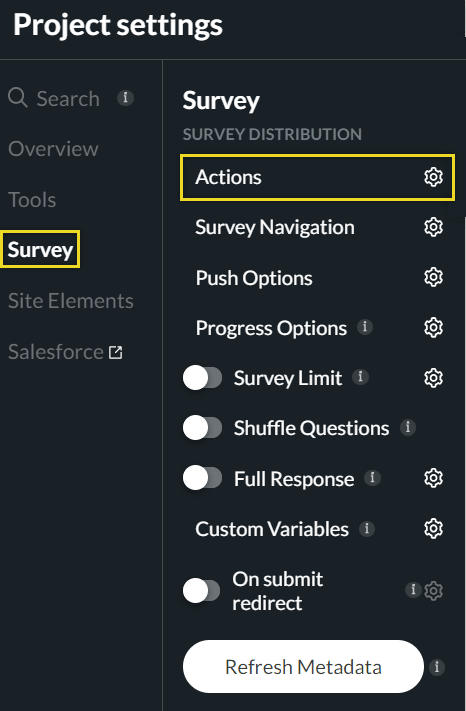The height and width of the screenshot is (711, 466).
Task: Click the Refresh Metadata button
Action: tap(303, 667)
